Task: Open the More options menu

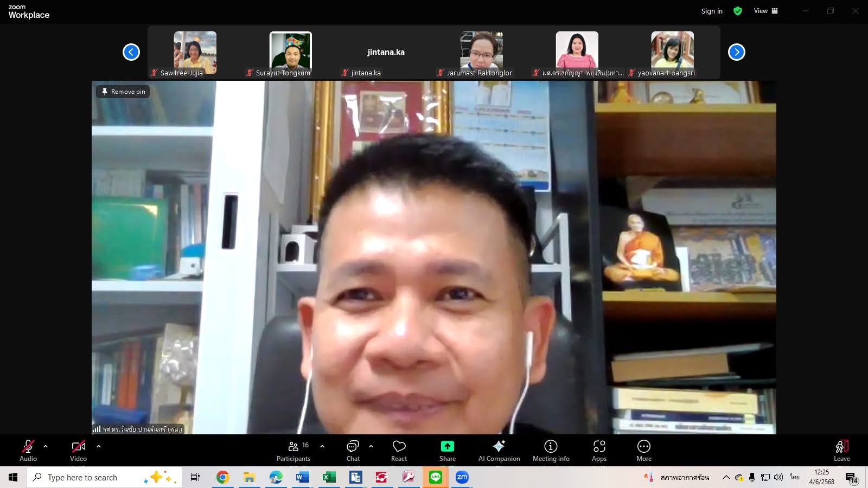Action: click(x=644, y=450)
